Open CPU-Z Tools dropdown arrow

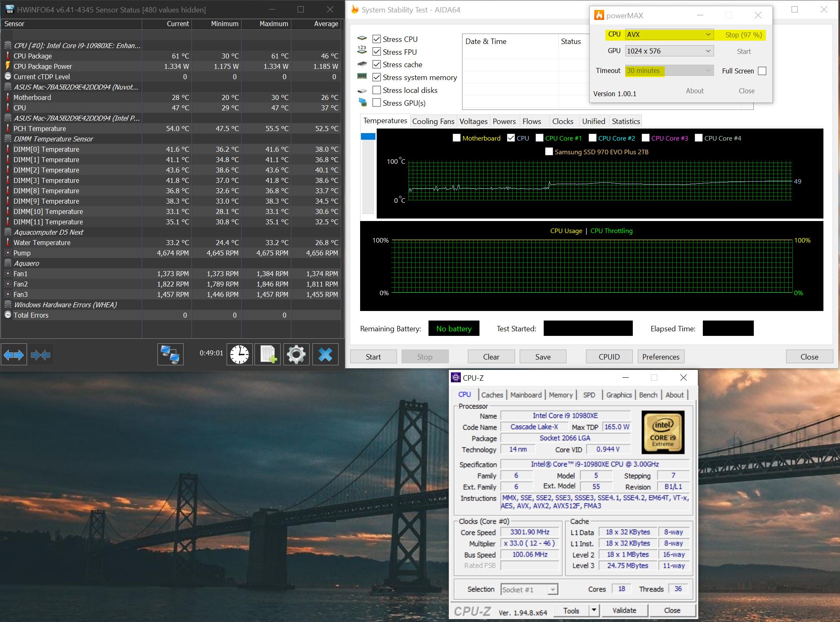[x=594, y=610]
